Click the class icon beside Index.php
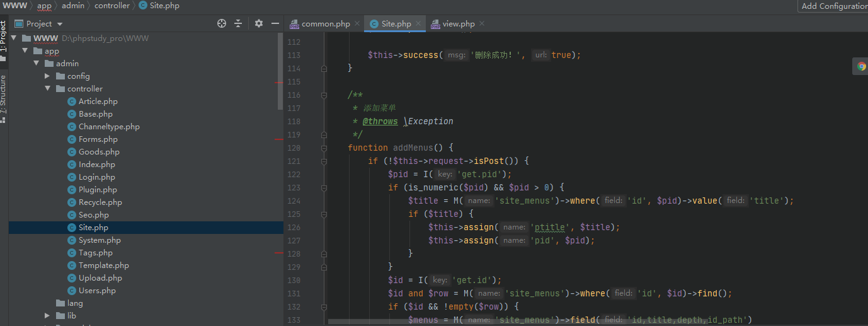868x326 pixels. [72, 165]
